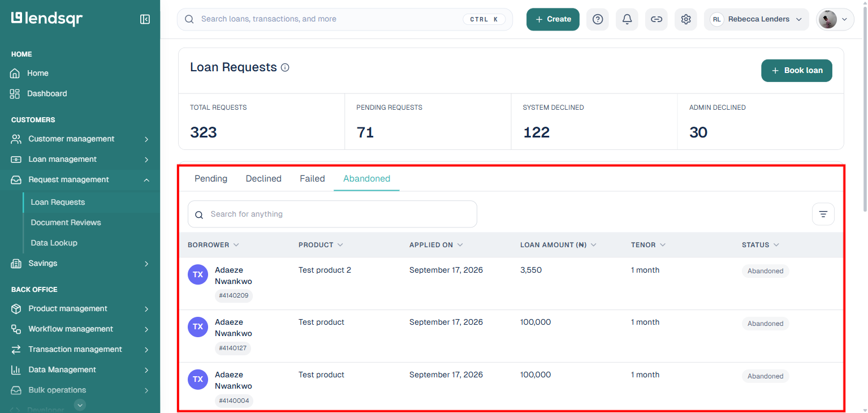Click the Create button
Image resolution: width=868 pixels, height=413 pixels.
(x=553, y=19)
